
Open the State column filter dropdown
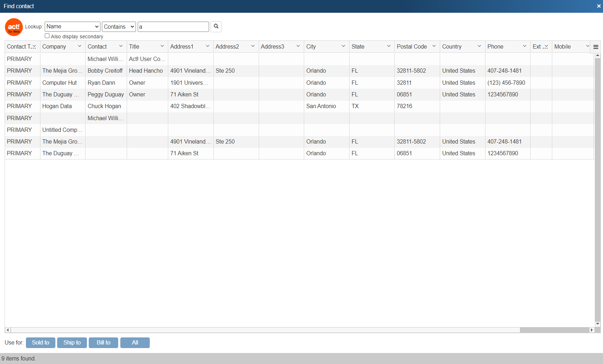[x=389, y=46]
